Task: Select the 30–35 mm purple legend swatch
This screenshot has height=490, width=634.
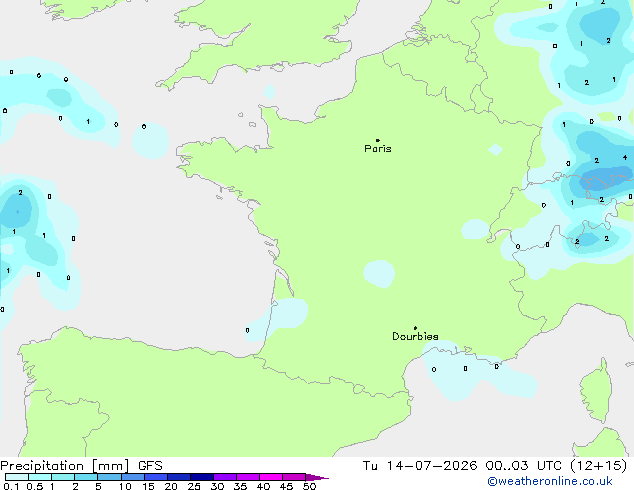Action: (224, 477)
